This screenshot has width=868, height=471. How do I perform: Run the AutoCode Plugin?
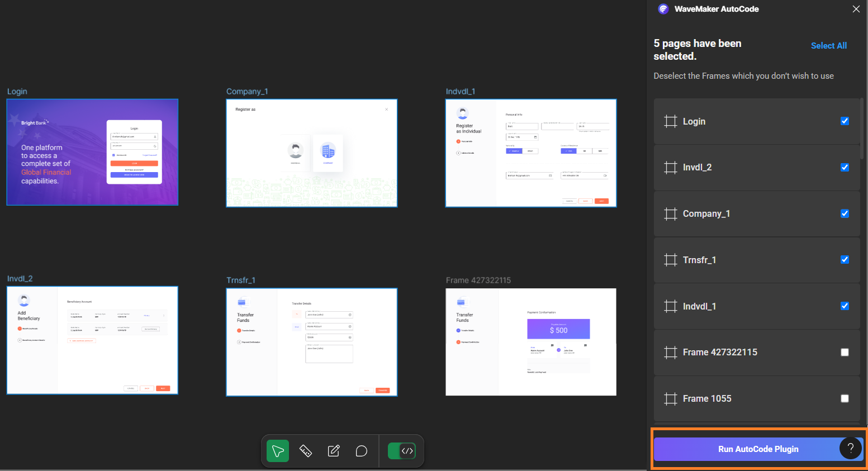pos(757,449)
